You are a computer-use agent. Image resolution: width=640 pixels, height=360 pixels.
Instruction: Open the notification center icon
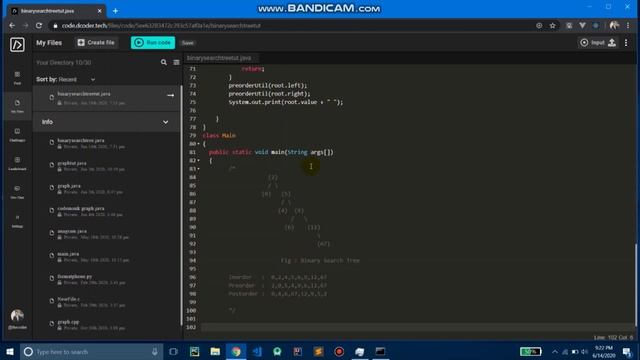[627, 351]
